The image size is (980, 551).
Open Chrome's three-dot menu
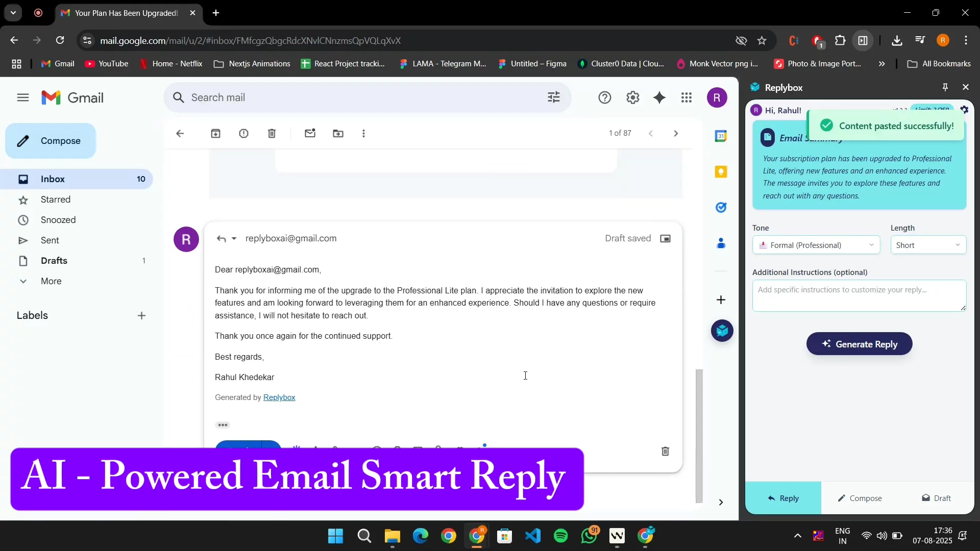coord(966,40)
